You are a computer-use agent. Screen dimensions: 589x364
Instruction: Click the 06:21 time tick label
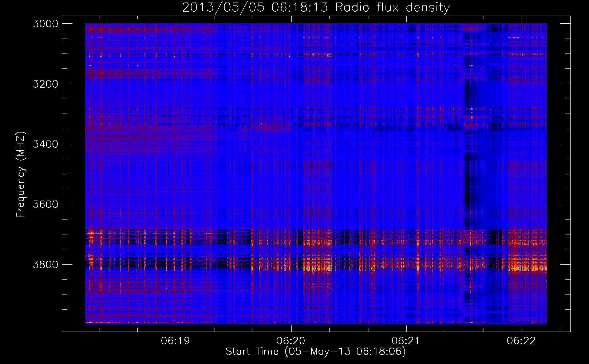406,341
